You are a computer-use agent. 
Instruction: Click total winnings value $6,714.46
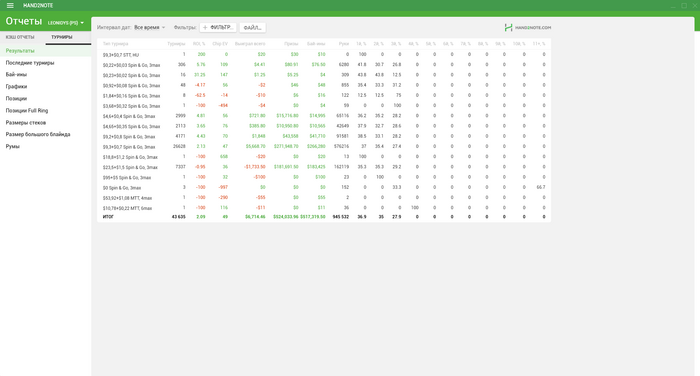click(255, 217)
